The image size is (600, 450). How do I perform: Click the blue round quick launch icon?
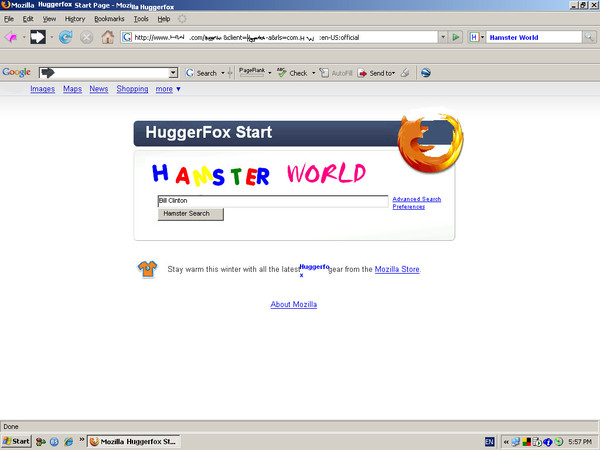pyautogui.click(x=54, y=442)
